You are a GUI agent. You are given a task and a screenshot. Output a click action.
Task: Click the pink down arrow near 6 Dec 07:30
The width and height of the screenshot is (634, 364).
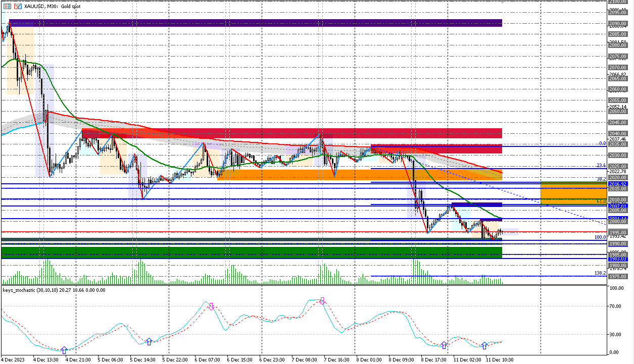pos(211,305)
